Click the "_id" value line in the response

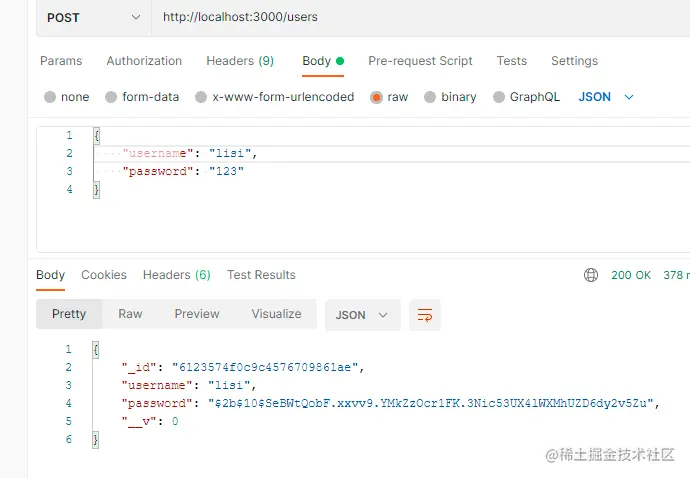click(x=243, y=367)
